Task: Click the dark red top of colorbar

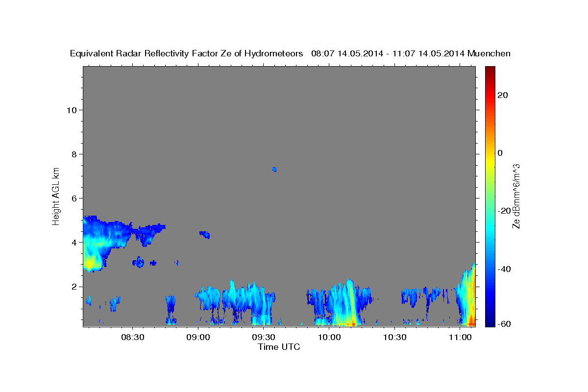Action: click(490, 70)
